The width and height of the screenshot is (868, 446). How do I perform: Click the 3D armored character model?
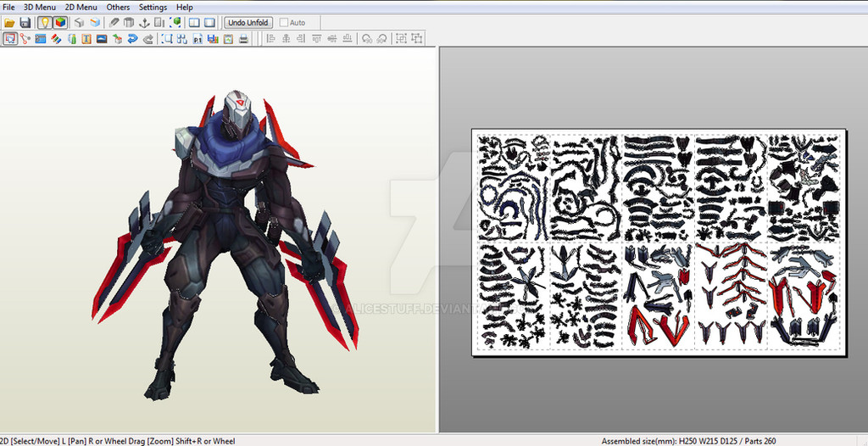point(225,244)
